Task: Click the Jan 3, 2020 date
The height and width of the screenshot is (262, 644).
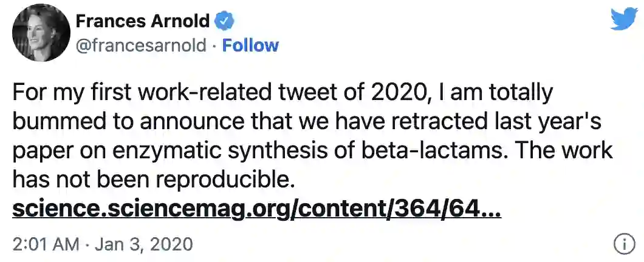Action: [143, 244]
